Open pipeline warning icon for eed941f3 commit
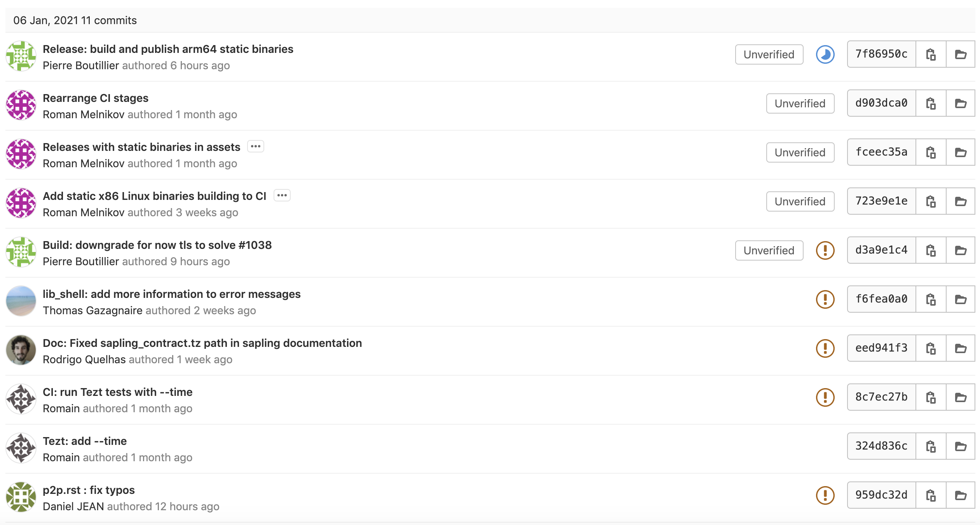Screen dimensions: 980x525 pos(825,348)
